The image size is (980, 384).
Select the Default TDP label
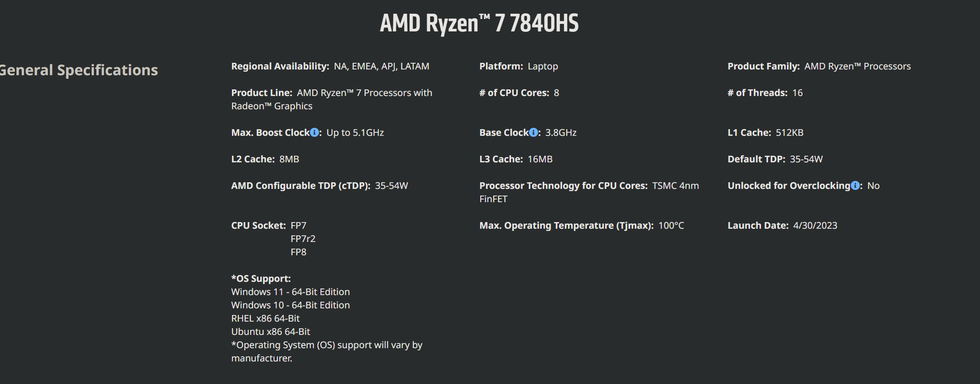tap(756, 159)
